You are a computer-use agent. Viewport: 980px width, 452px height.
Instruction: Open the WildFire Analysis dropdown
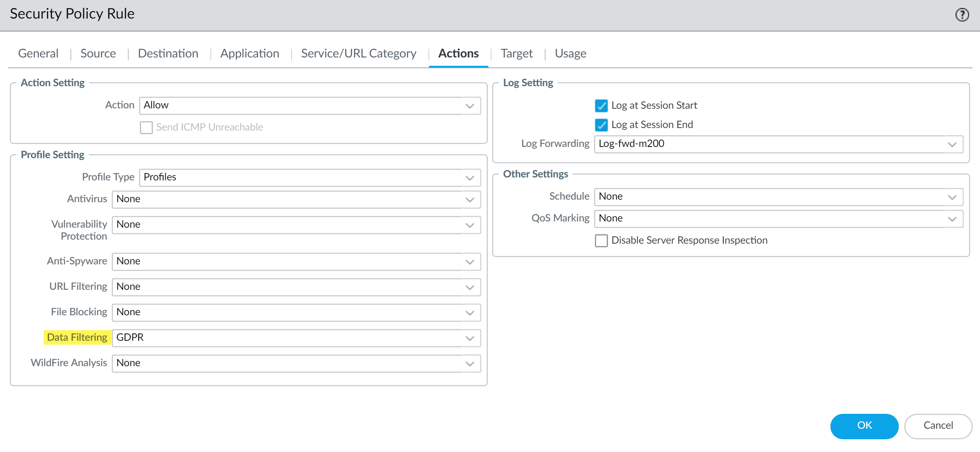pyautogui.click(x=470, y=363)
